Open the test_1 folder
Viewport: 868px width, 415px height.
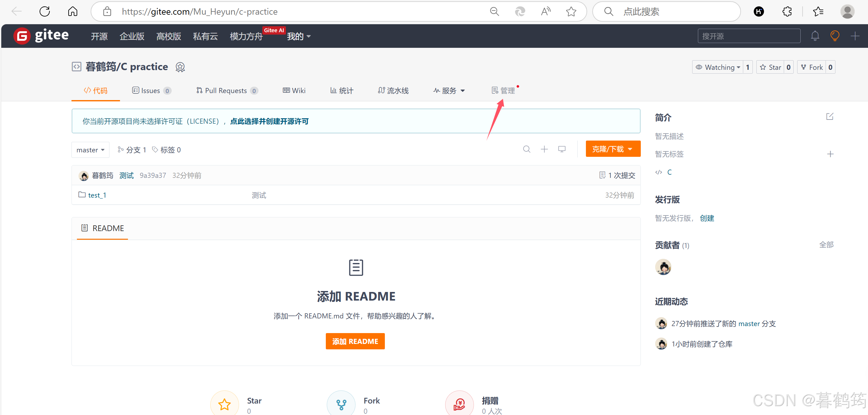point(97,195)
